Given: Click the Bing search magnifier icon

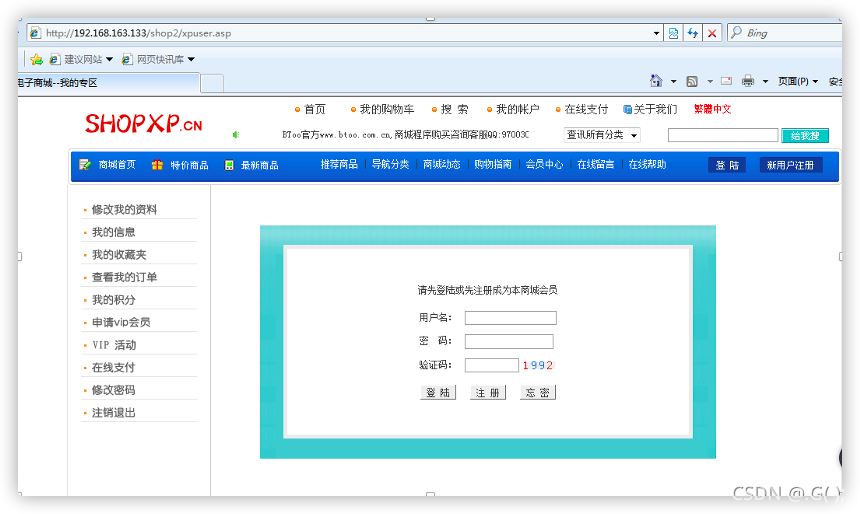Looking at the screenshot, I should click(737, 32).
